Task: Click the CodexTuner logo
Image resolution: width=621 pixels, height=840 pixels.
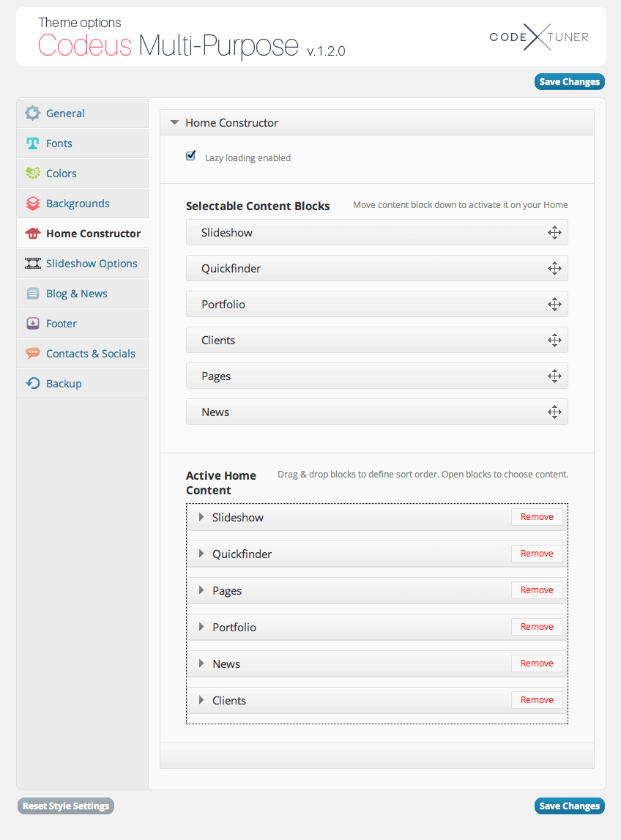Action: [x=539, y=37]
